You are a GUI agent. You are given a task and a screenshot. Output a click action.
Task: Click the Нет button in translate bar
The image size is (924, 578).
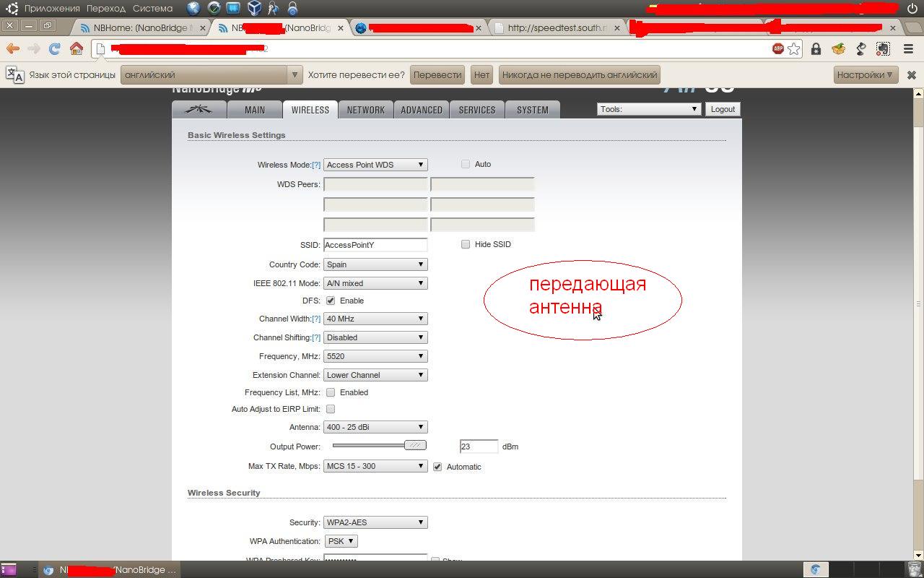click(481, 74)
